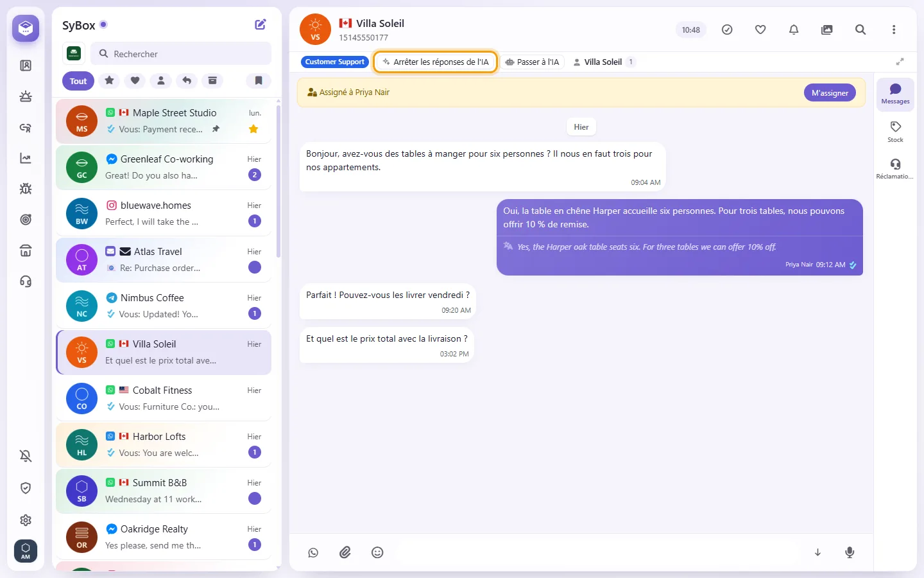Open the media gallery for this chat

827,30
